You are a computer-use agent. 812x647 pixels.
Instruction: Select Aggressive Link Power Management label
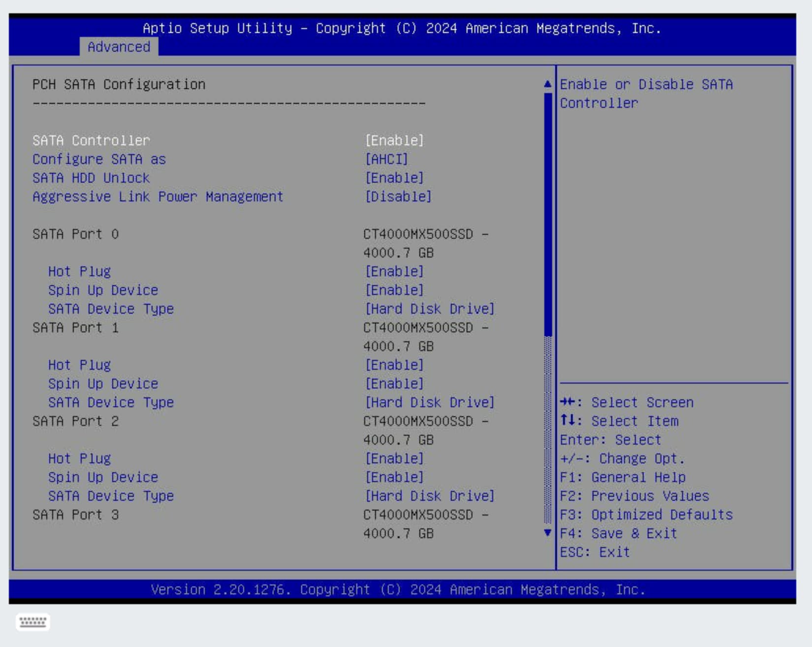click(x=158, y=196)
